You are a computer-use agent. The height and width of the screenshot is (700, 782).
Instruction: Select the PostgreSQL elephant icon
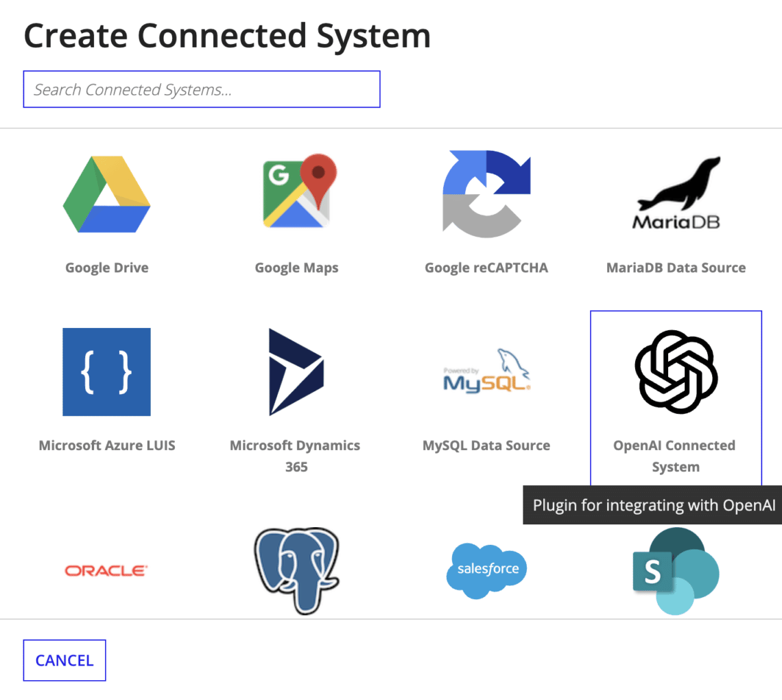[296, 570]
